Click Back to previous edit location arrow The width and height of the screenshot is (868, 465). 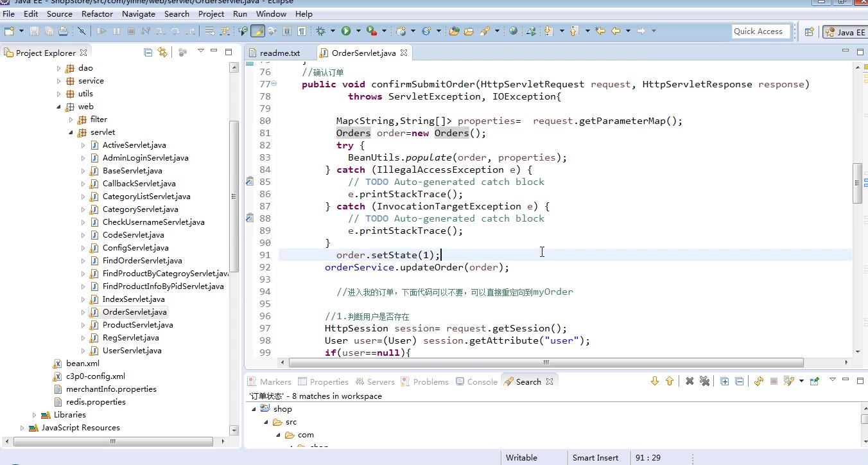[616, 31]
